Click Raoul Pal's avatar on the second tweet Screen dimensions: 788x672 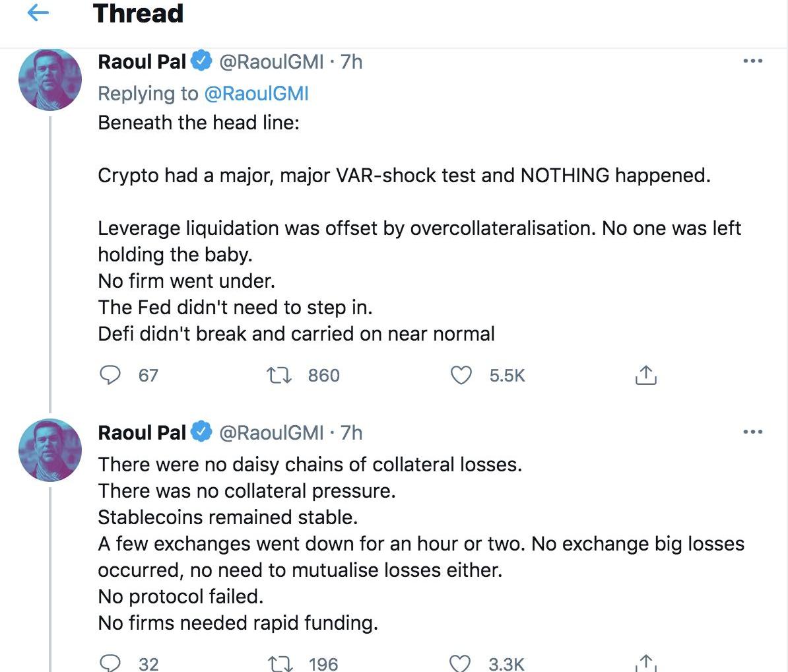pyautogui.click(x=50, y=450)
